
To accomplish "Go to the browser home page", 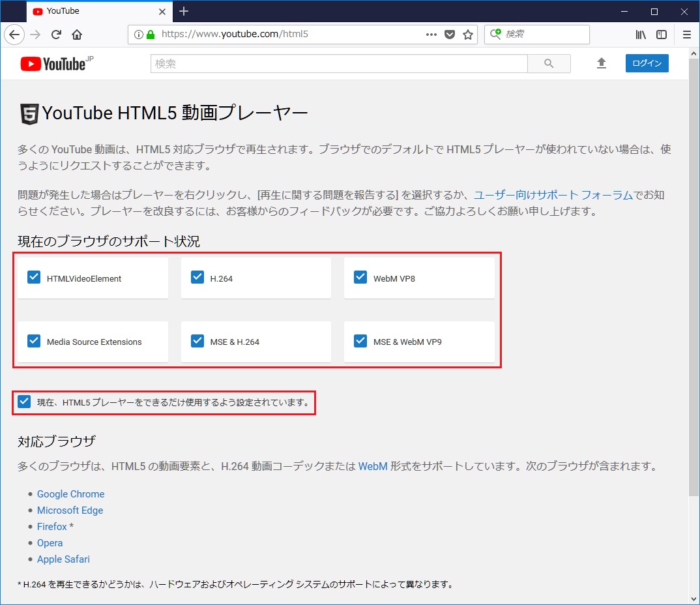I will [x=77, y=35].
